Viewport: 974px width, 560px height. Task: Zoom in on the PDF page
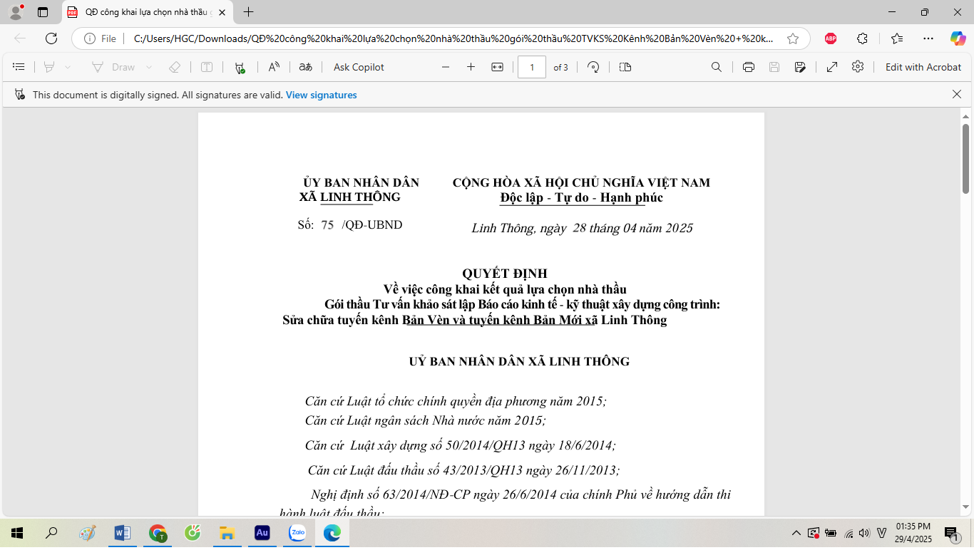471,67
